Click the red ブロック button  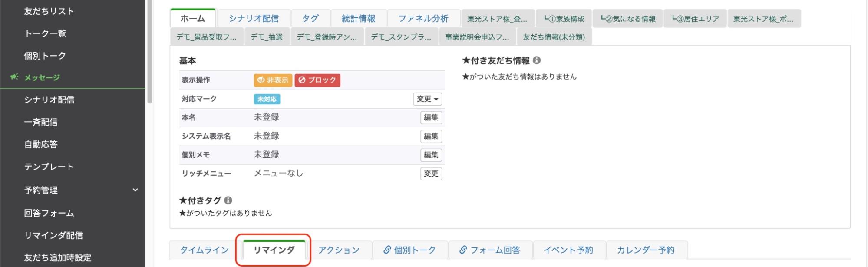coord(317,80)
